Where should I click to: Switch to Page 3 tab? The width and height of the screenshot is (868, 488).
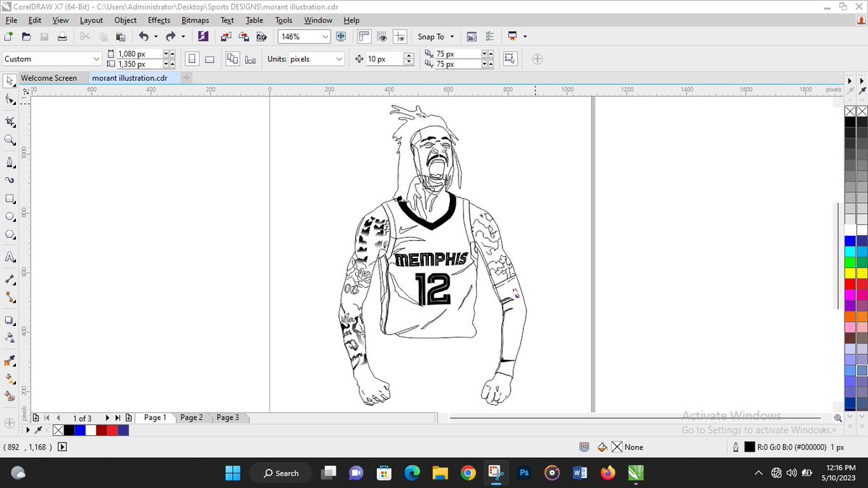click(227, 417)
